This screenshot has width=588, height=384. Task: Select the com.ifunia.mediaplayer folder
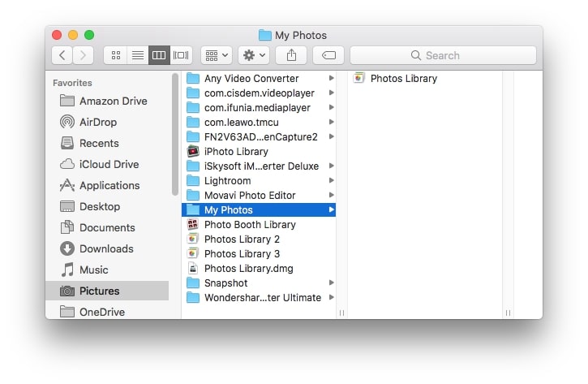coord(259,107)
